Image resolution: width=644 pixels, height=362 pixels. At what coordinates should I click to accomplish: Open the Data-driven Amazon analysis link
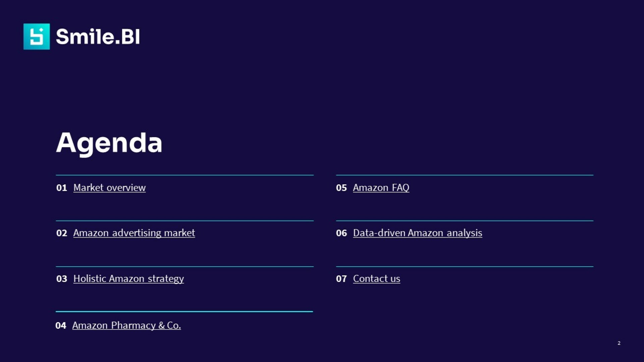point(418,233)
